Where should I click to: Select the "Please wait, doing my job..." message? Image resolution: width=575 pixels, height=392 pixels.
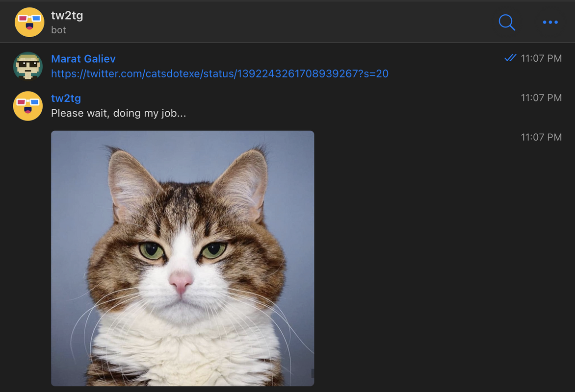point(118,113)
